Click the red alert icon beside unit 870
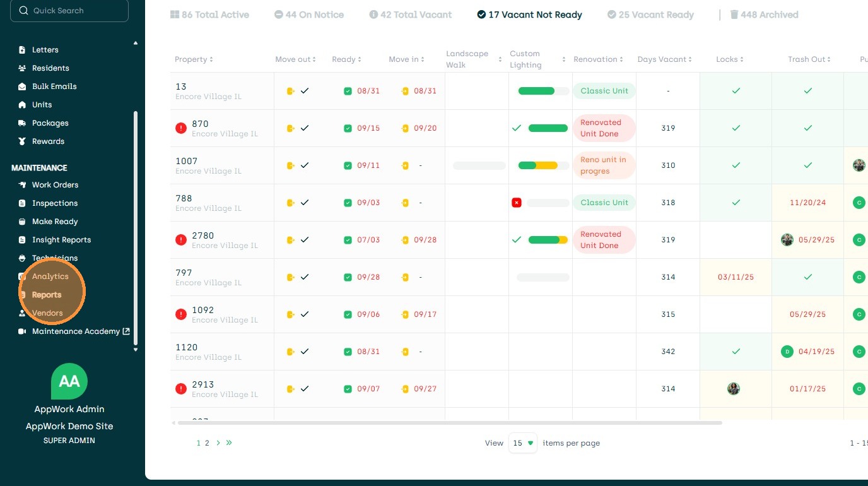Viewport: 868px width, 486px height. click(181, 128)
